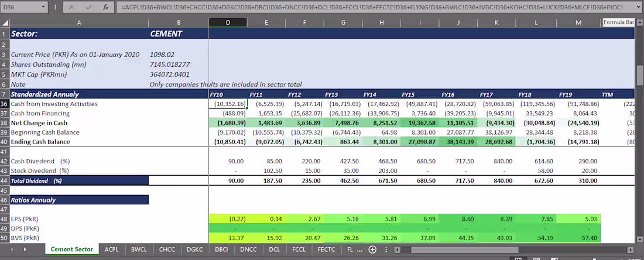Select FY14 stock dividend 203.00
Image resolution: width=644 pixels, height=260 pixels.
click(382, 170)
